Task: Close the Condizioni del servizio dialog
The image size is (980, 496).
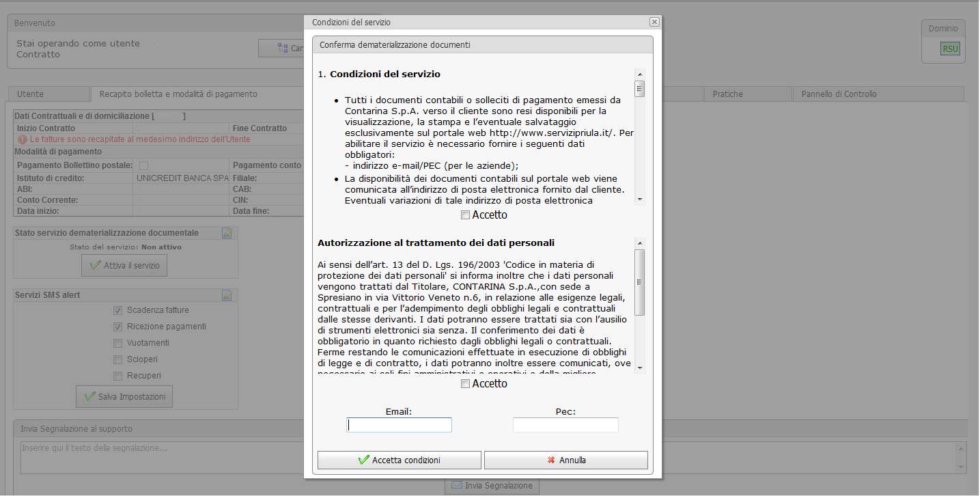Action: (654, 22)
